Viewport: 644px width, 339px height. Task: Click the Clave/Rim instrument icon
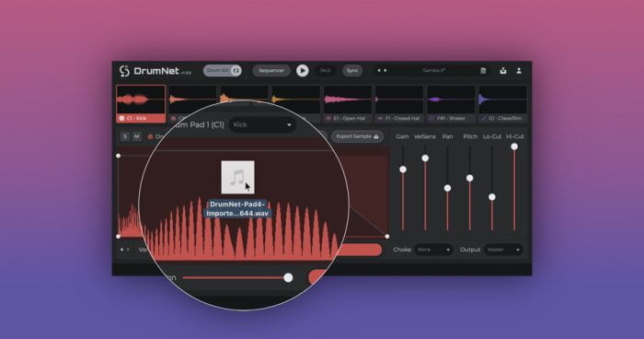point(483,119)
